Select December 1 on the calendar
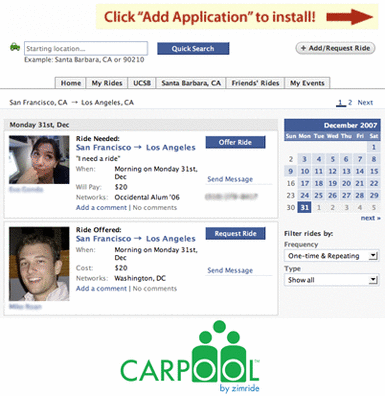385x396 pixels. [374, 147]
